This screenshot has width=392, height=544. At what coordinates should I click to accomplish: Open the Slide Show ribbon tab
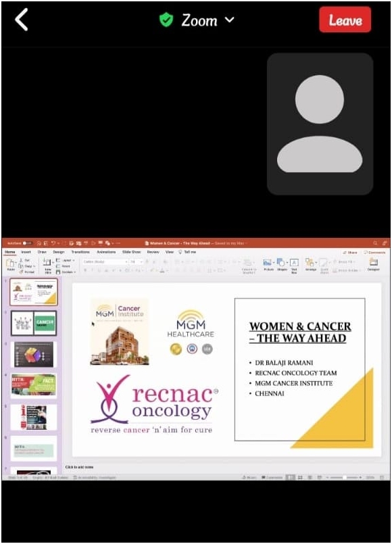pos(132,252)
